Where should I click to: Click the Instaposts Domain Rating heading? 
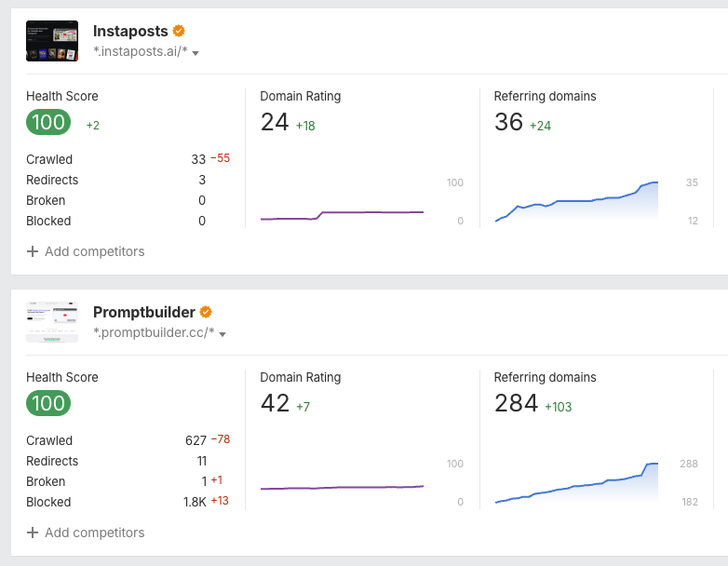click(301, 96)
